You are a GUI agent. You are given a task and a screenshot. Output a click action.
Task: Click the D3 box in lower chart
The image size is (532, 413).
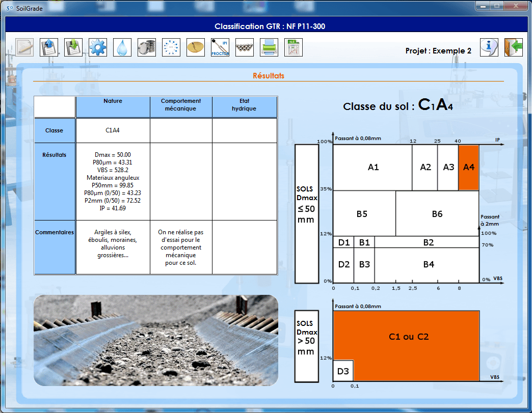343,371
